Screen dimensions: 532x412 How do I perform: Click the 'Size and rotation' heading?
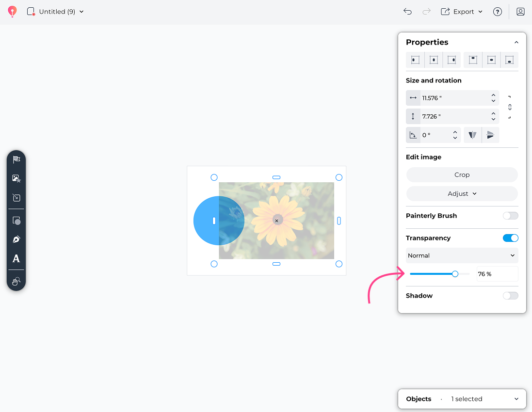coord(434,80)
